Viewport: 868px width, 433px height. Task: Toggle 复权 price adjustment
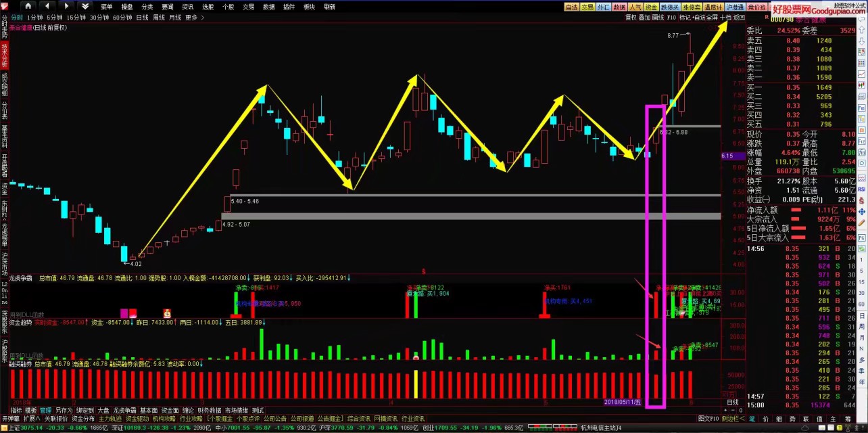(631, 18)
